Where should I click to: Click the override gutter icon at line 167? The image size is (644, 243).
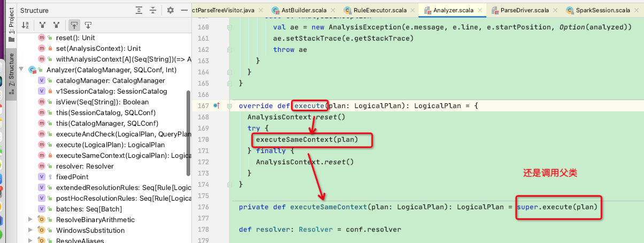(217, 105)
